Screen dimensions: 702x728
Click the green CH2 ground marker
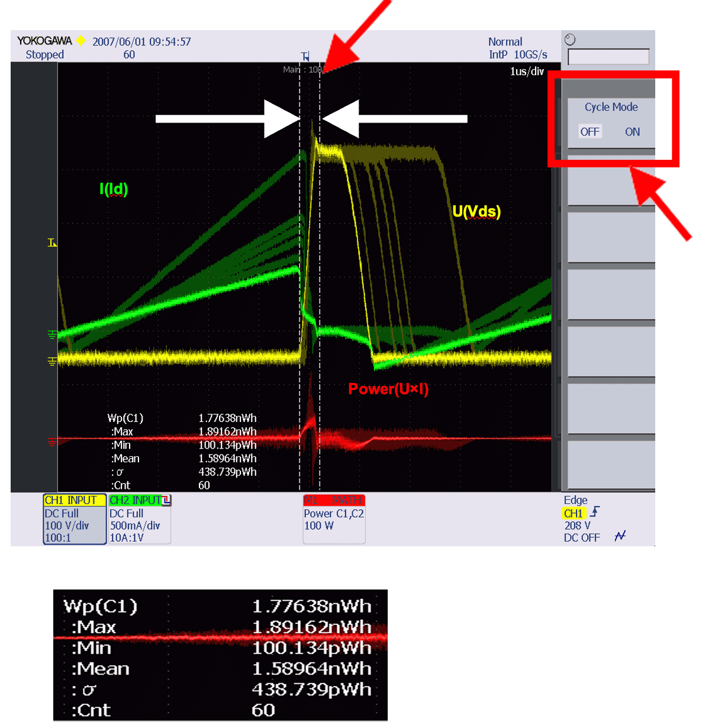pyautogui.click(x=52, y=335)
